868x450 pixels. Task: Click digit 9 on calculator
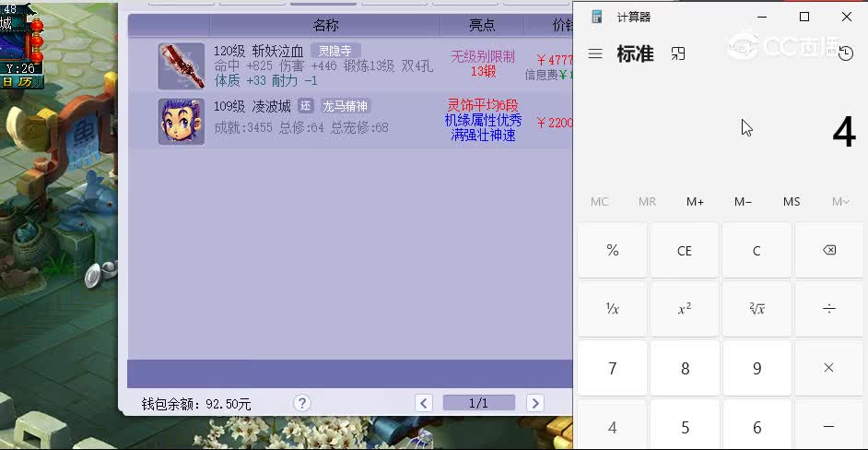click(757, 368)
